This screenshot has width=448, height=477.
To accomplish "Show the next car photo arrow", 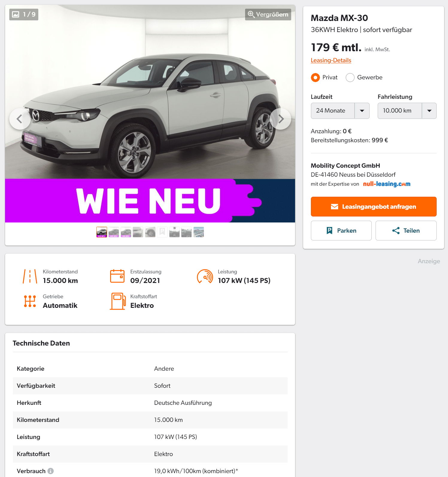I will [280, 119].
